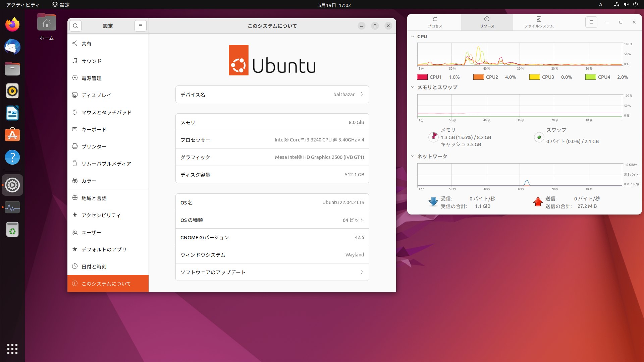
Task: Select 日付と時刻 in settings sidebar
Action: pyautogui.click(x=108, y=266)
